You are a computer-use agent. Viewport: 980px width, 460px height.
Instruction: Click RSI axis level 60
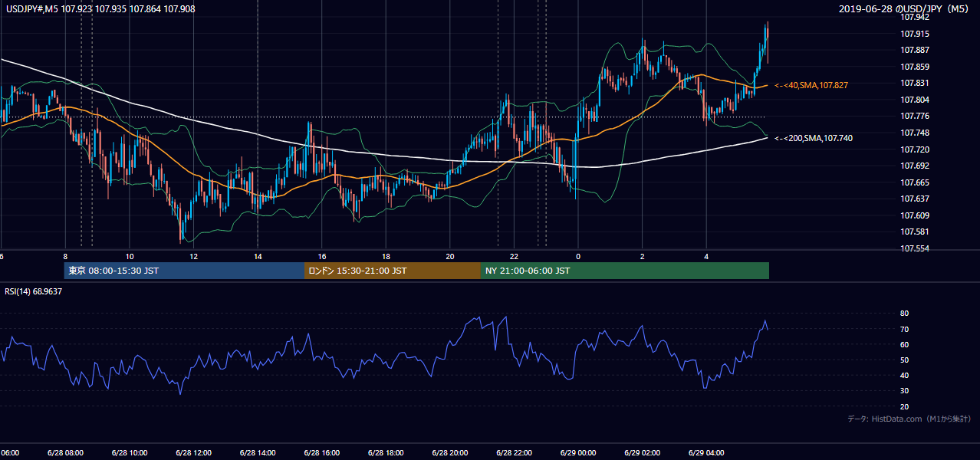[x=904, y=344]
